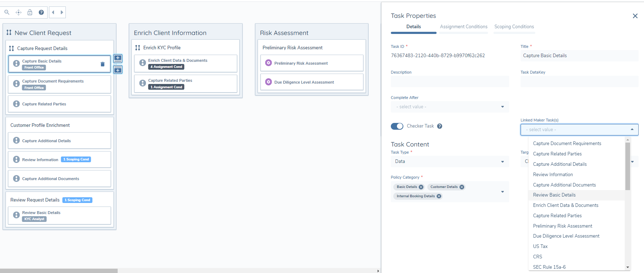Image resolution: width=644 pixels, height=273 pixels.
Task: Open the Complete After dropdown
Action: click(x=449, y=107)
